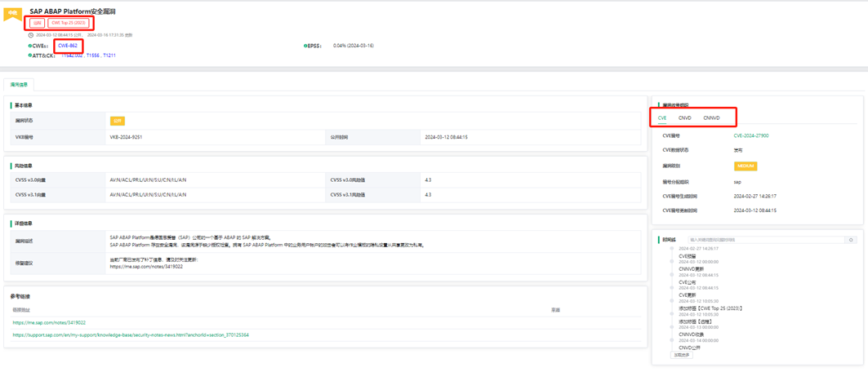Switch to the CVE tab

(x=662, y=117)
